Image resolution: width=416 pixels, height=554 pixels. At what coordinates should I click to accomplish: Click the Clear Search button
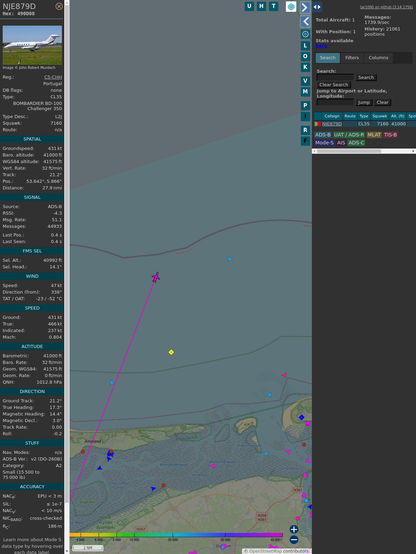pos(334,85)
